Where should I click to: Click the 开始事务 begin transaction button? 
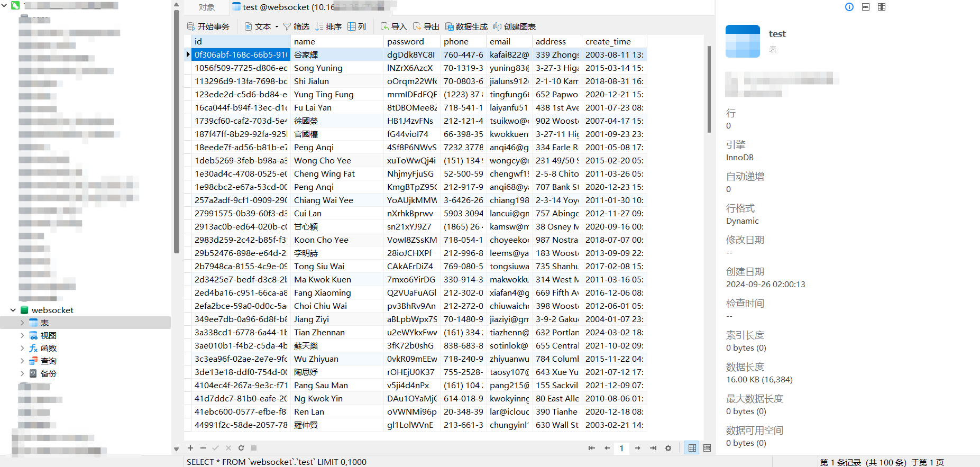208,26
